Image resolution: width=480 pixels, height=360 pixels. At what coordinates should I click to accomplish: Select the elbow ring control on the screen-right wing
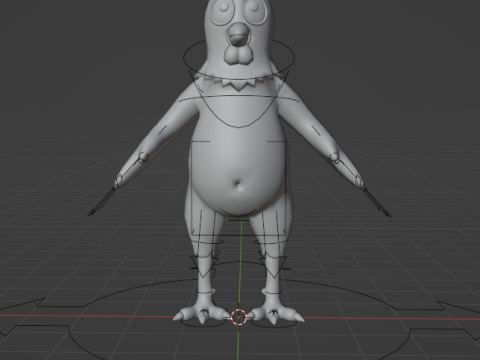334,157
